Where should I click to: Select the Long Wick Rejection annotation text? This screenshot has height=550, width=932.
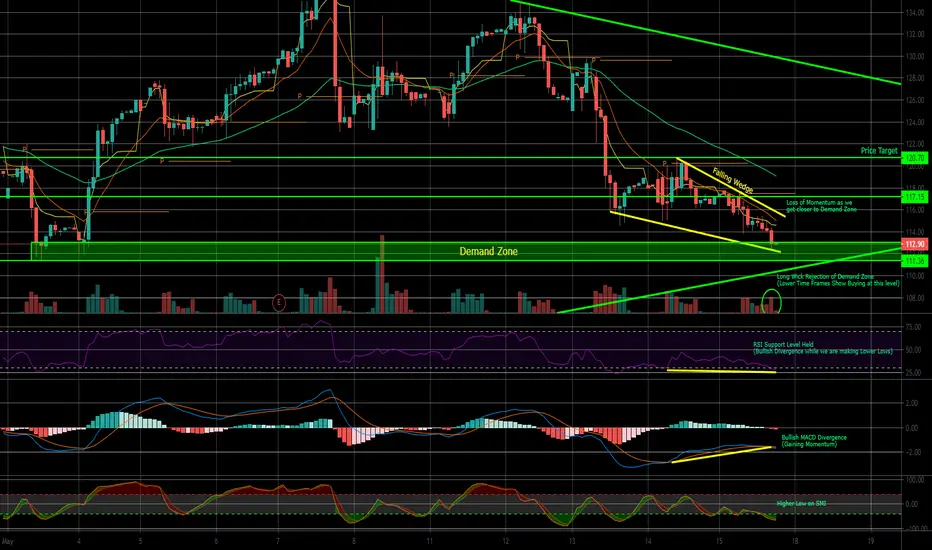pos(838,280)
